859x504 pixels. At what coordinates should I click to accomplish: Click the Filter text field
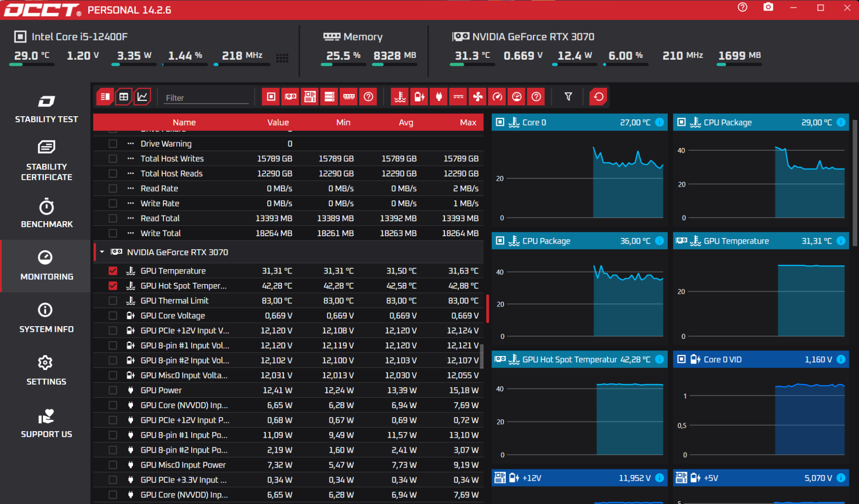tap(206, 98)
